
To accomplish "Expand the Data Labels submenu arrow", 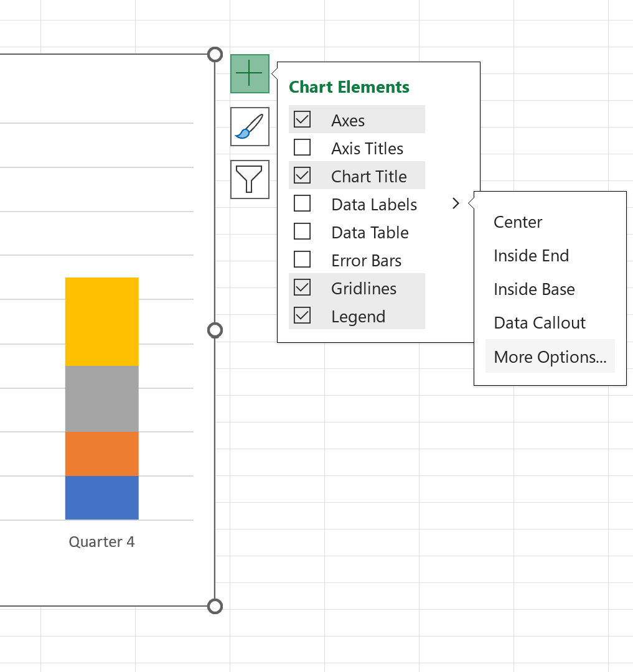I will point(456,203).
